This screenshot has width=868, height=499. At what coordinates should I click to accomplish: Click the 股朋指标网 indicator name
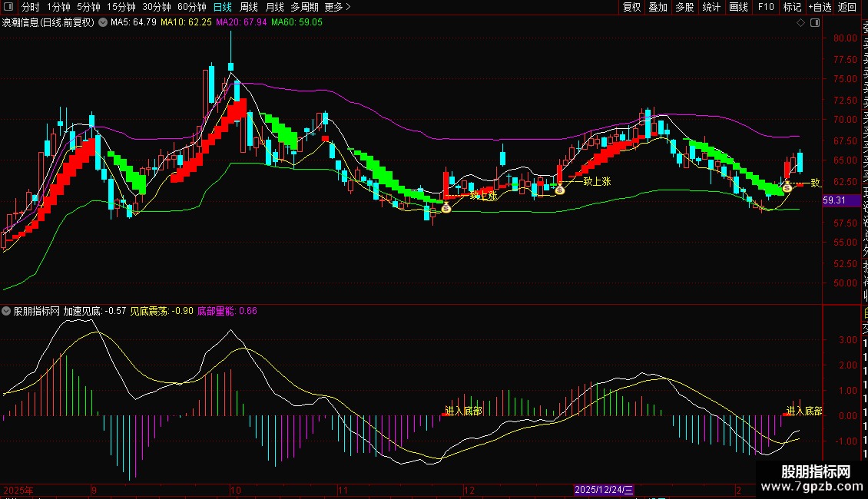pyautogui.click(x=37, y=312)
